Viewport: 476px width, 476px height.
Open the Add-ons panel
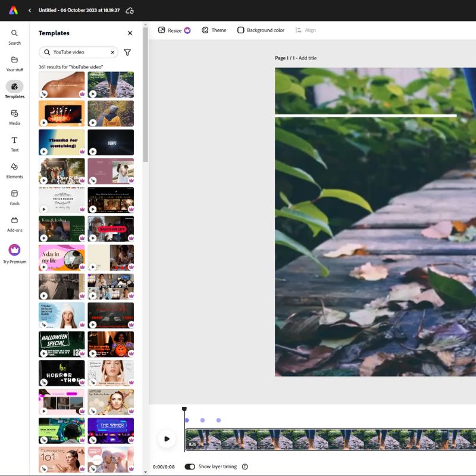[14, 224]
